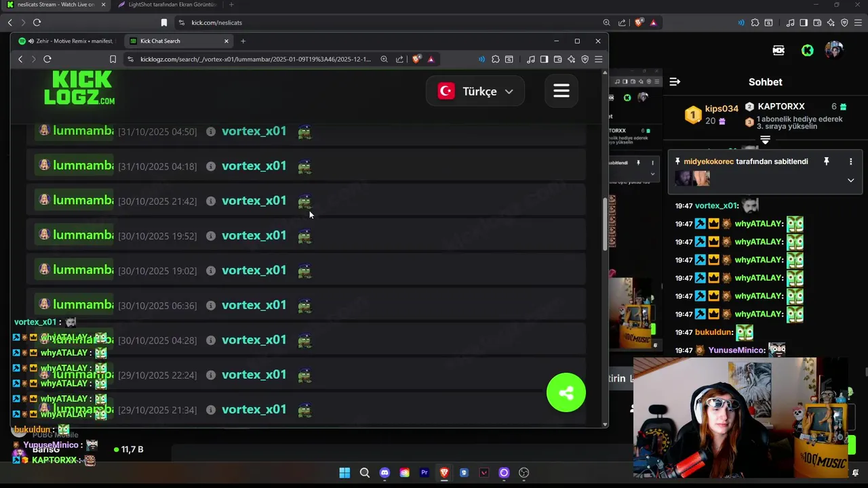
Task: Open Brave Shields in Kicklogz window
Action: point(416,59)
